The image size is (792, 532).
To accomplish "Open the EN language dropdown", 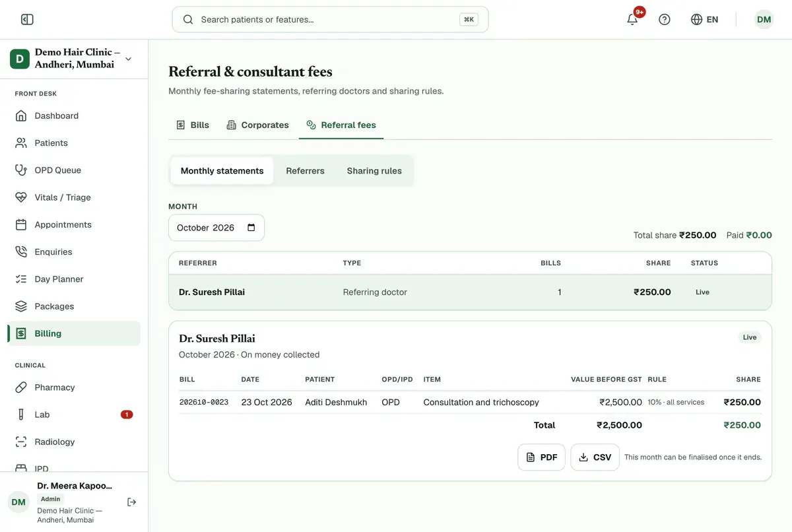I will [x=705, y=20].
